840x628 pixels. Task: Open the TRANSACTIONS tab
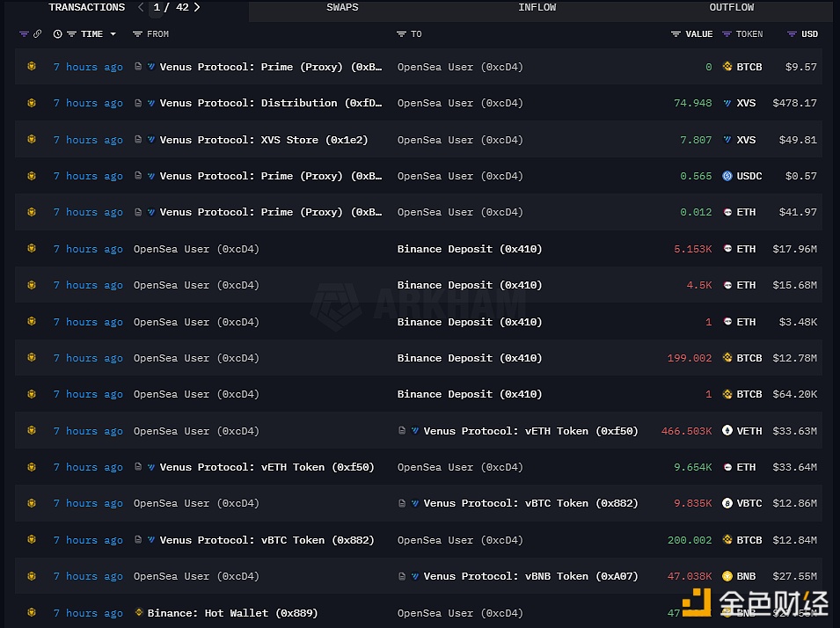coord(87,8)
